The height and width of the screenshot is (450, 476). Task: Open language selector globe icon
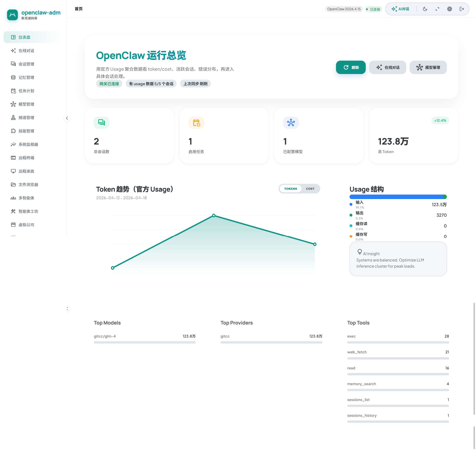coord(449,9)
